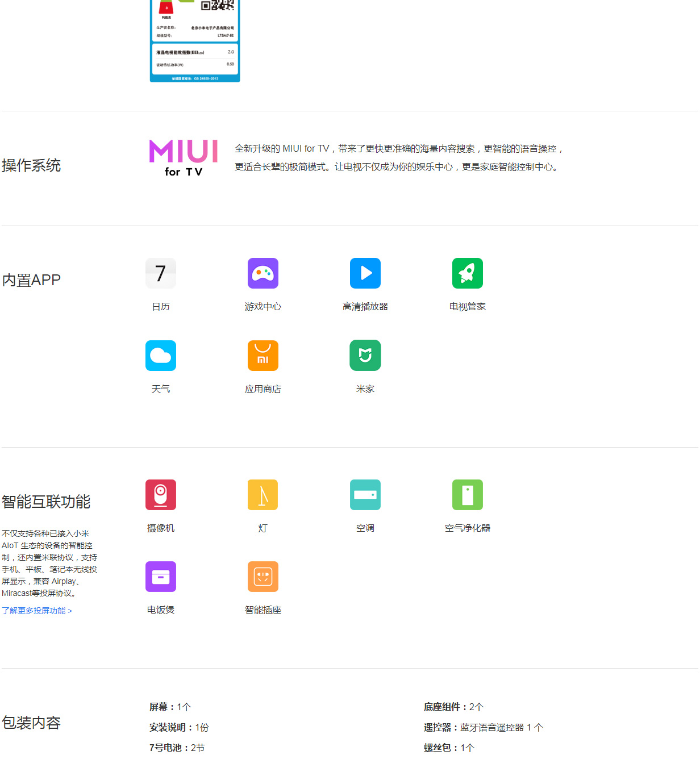
Task: Click the 智能互联功能 section heading
Action: 46,502
